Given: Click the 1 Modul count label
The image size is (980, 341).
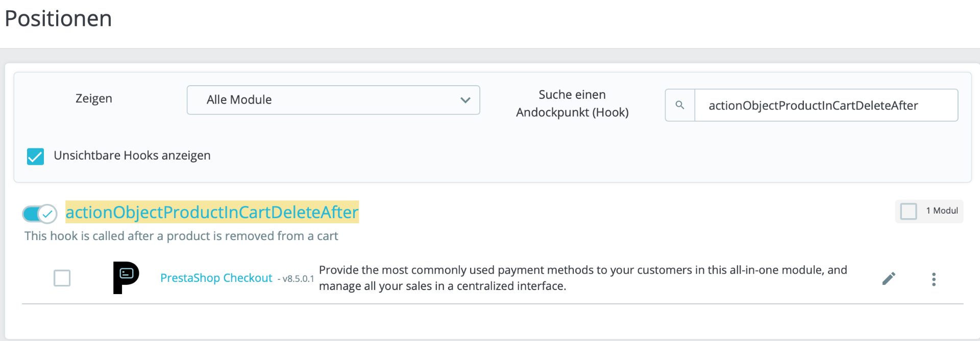Looking at the screenshot, I should [x=942, y=211].
